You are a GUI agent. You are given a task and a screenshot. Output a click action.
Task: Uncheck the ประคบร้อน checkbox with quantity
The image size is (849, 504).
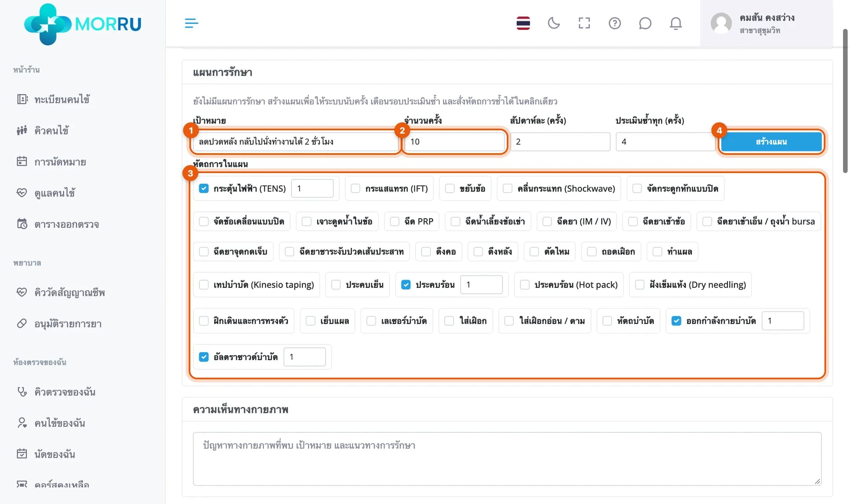[x=406, y=285]
